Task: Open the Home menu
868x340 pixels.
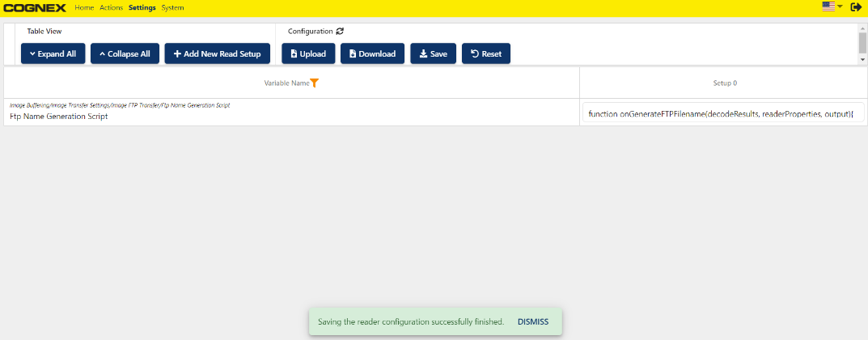Action: point(84,8)
